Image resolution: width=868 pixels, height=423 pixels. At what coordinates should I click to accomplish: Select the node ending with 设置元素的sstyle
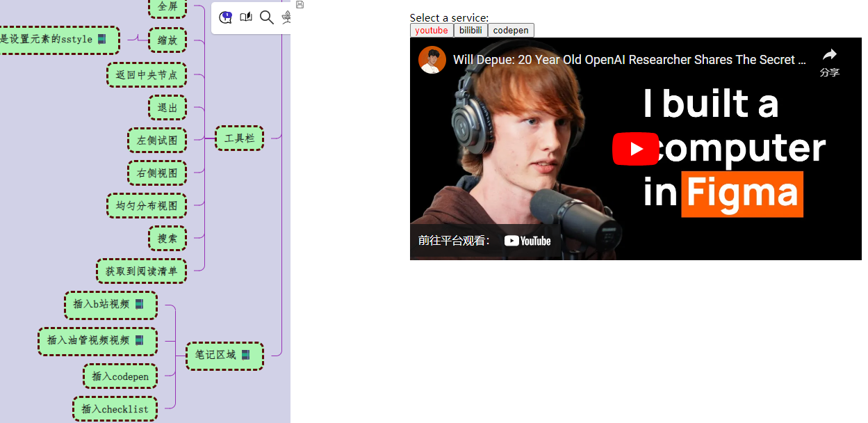click(x=60, y=40)
